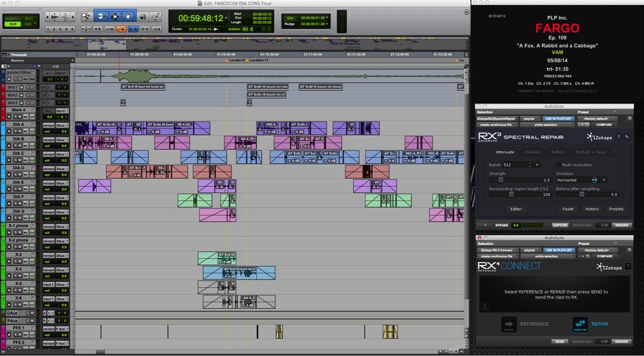Open History in Spectral Repair
This screenshot has height=356, width=644.
click(592, 209)
